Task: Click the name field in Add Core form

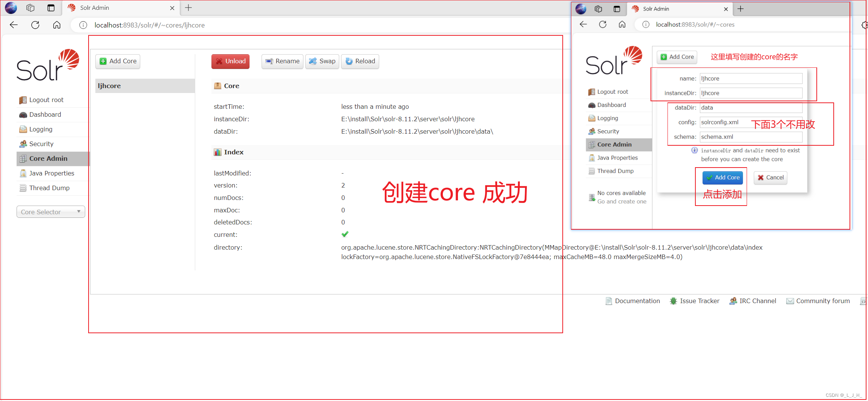Action: coord(751,79)
